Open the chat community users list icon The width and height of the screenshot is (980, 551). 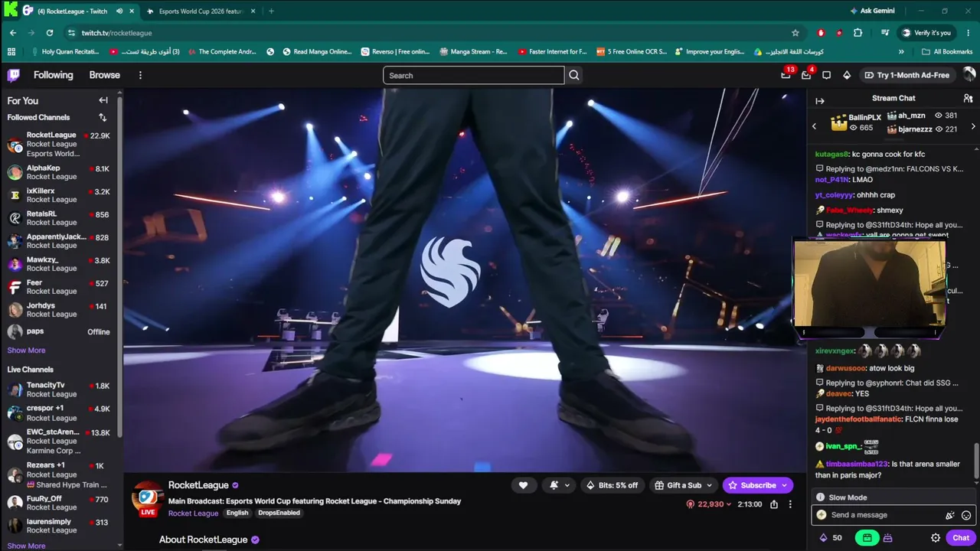coord(968,98)
